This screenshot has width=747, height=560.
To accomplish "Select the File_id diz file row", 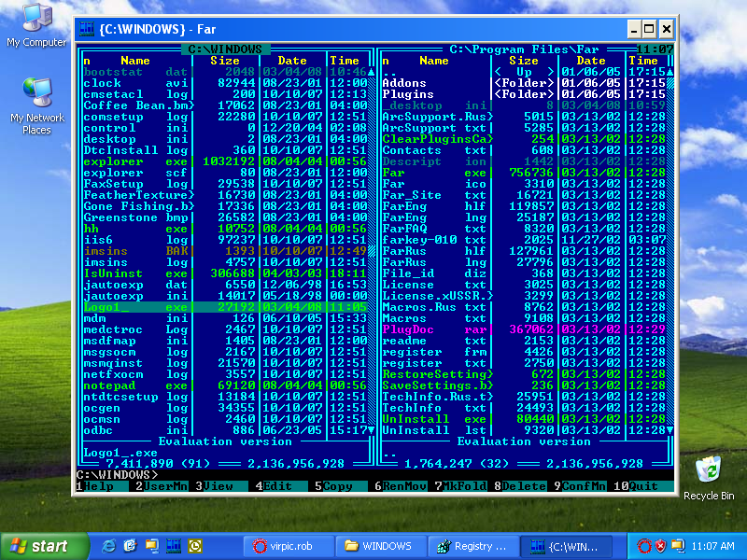I will pyautogui.click(x=525, y=273).
